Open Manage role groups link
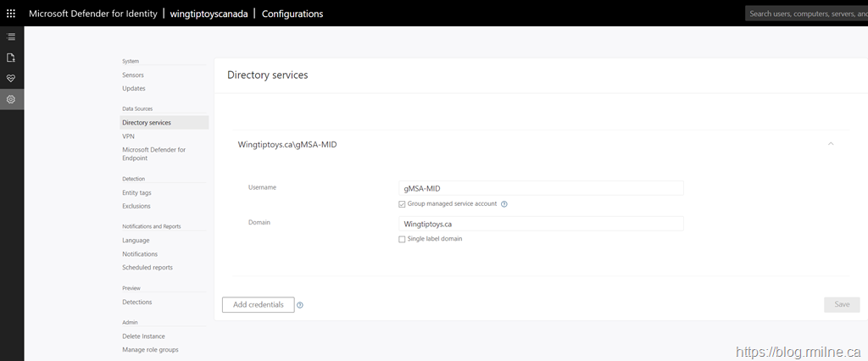This screenshot has width=868, height=361. [150, 349]
